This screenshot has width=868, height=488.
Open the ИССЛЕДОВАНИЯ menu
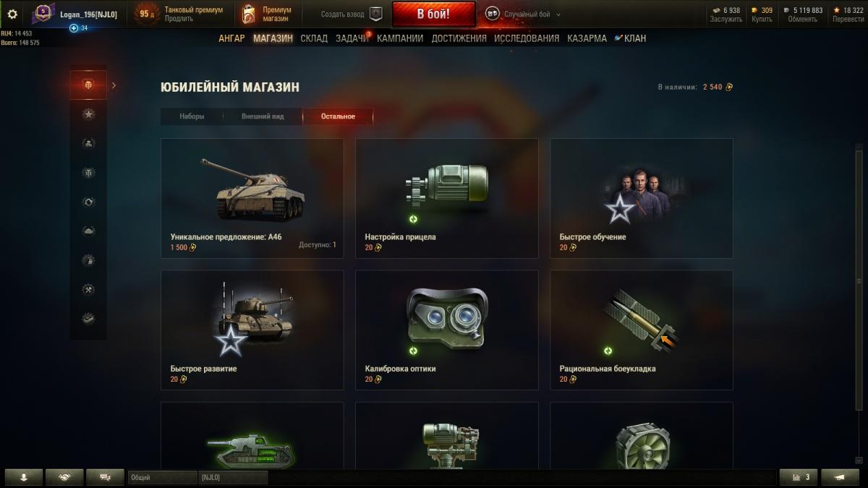click(x=527, y=38)
